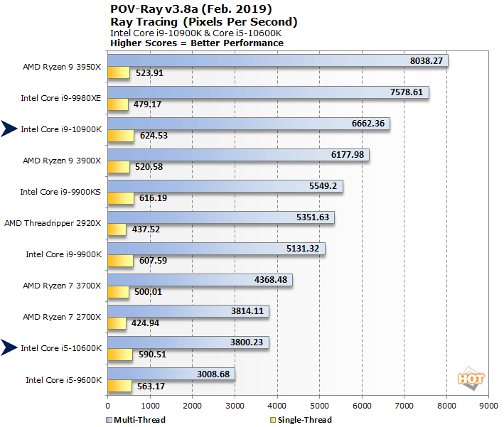Click the 9000 x-axis tick label
The height and width of the screenshot is (427, 504).
pos(488,406)
